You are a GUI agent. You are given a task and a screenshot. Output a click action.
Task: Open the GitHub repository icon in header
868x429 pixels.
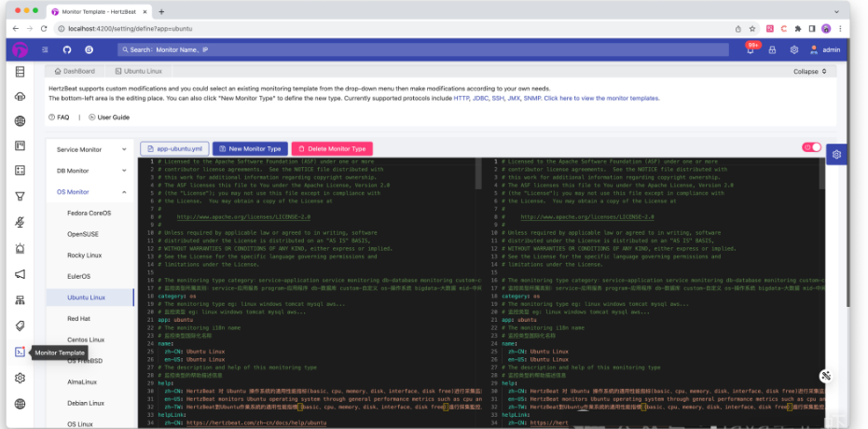(x=65, y=49)
